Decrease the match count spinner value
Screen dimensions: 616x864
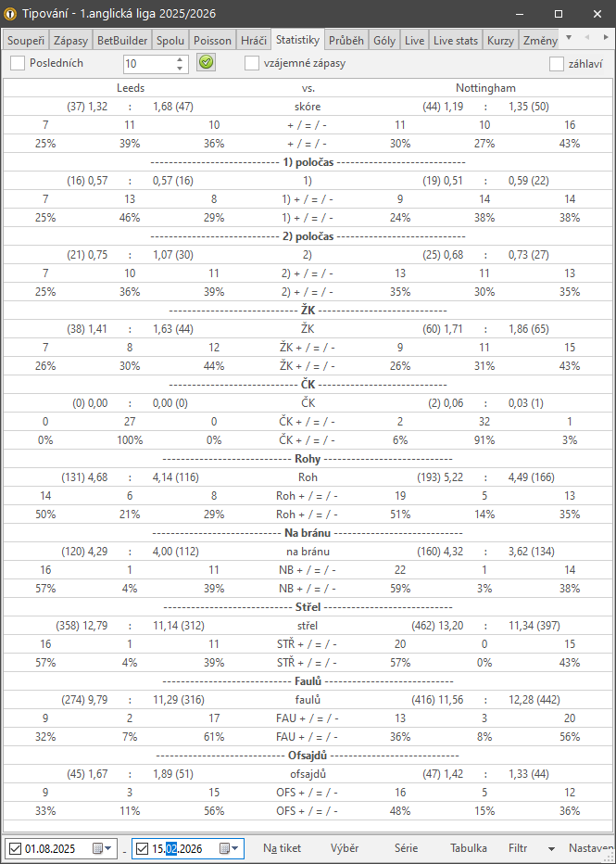pos(180,68)
